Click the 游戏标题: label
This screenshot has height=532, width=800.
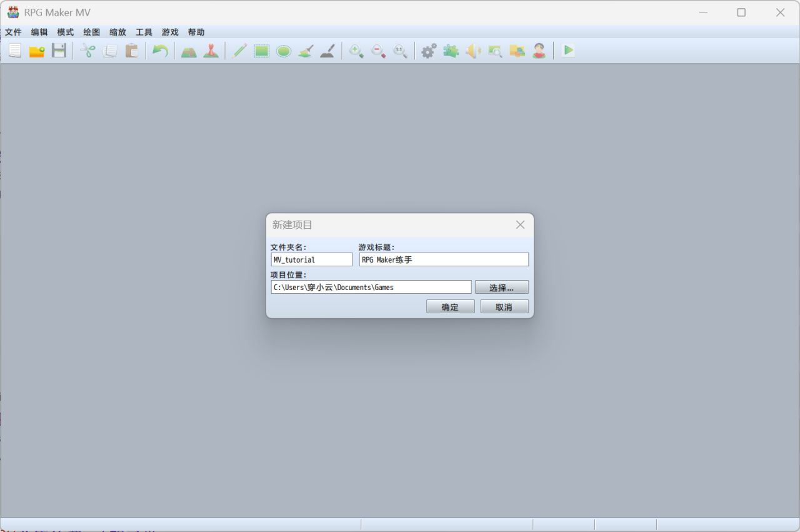tap(377, 248)
